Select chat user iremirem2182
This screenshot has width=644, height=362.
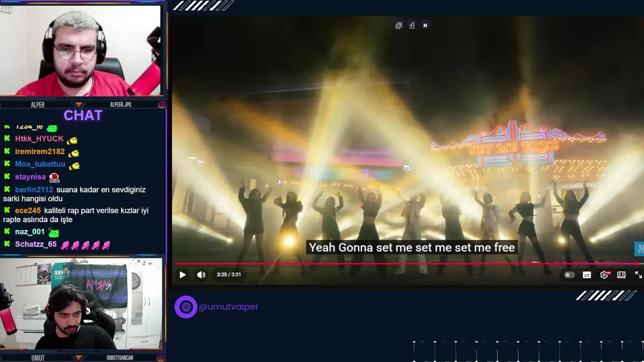tap(40, 151)
